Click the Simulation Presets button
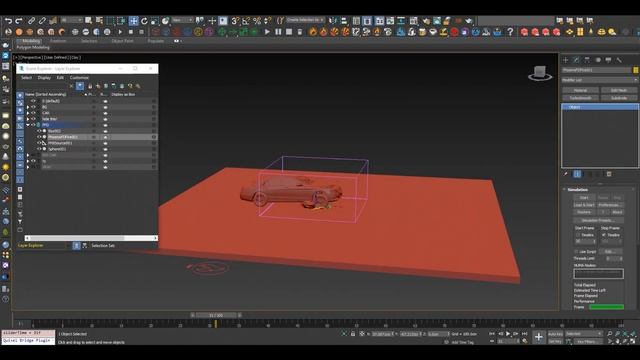This screenshot has height=360, width=640. 598,220
